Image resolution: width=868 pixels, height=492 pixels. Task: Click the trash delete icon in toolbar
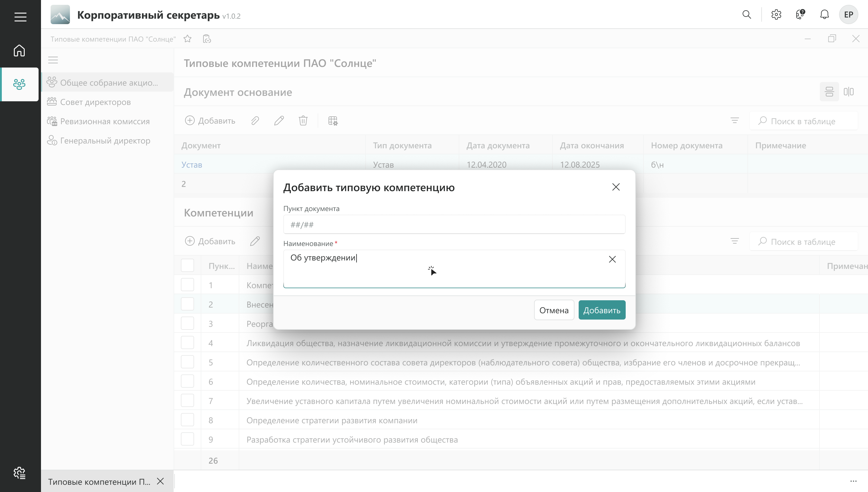click(303, 121)
